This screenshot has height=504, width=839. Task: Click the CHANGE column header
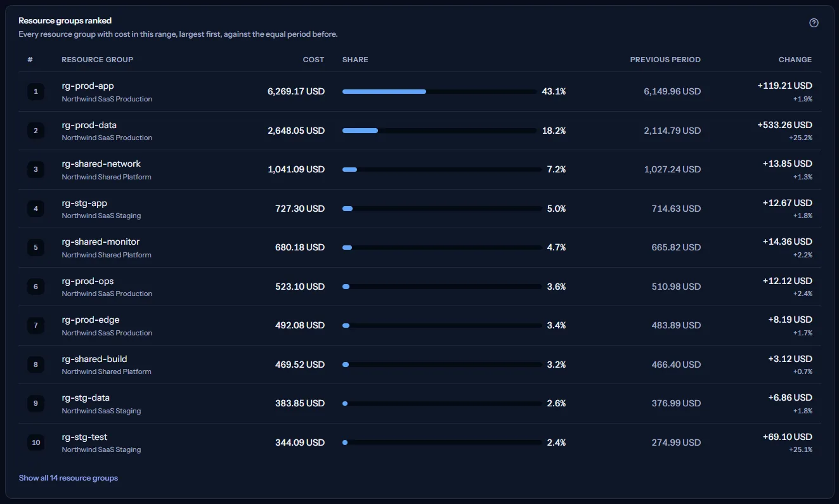[795, 60]
